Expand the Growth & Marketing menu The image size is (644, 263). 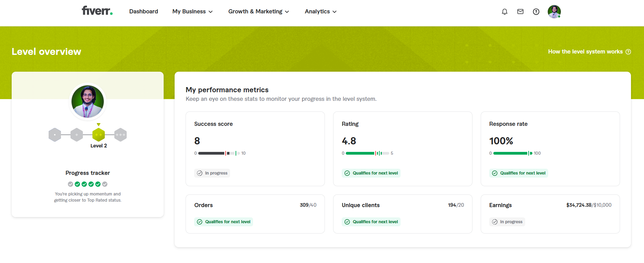[259, 11]
